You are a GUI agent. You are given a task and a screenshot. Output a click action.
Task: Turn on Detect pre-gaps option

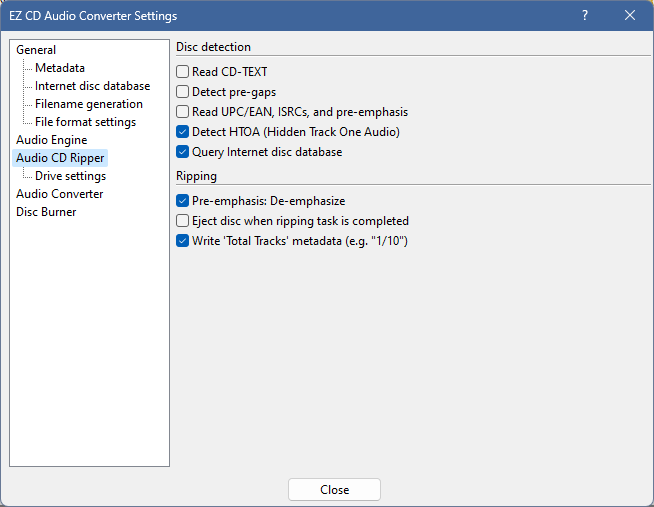tap(183, 92)
